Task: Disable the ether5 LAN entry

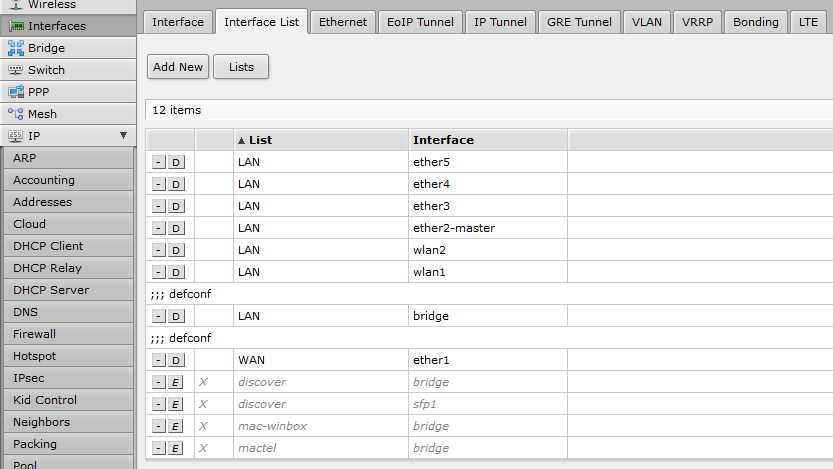Action: (x=176, y=162)
